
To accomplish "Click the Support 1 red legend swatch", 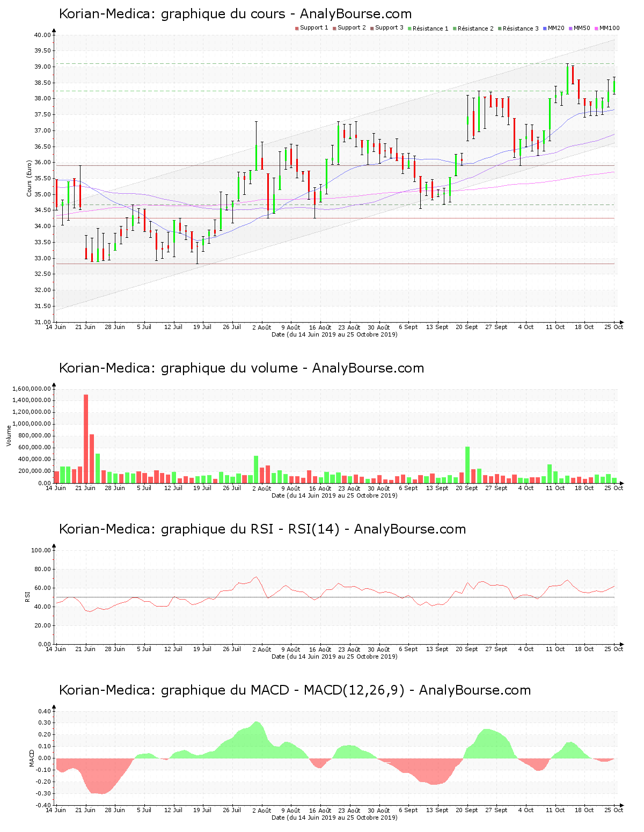I will 297,28.
